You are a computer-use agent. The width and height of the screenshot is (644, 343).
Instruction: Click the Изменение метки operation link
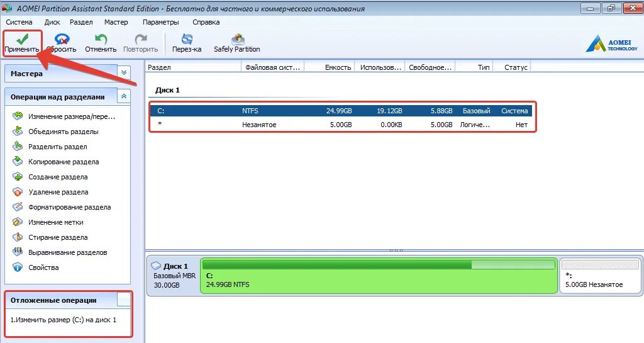(x=55, y=222)
